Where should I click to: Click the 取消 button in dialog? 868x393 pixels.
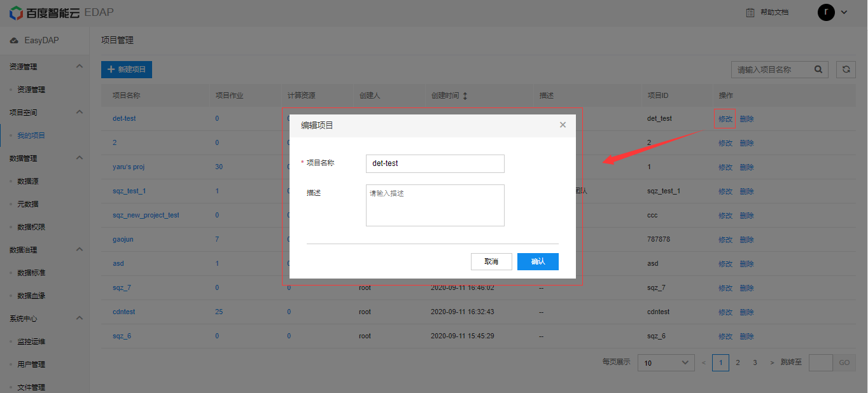click(x=491, y=261)
